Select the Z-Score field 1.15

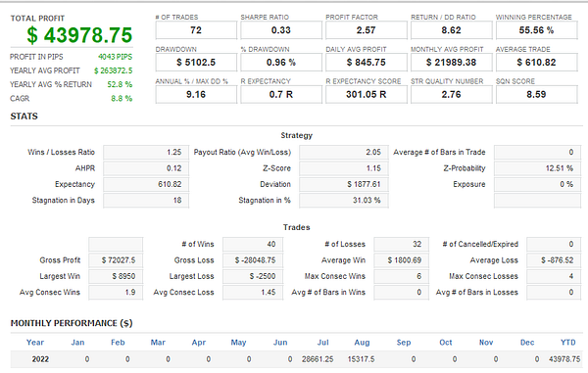pos(344,168)
